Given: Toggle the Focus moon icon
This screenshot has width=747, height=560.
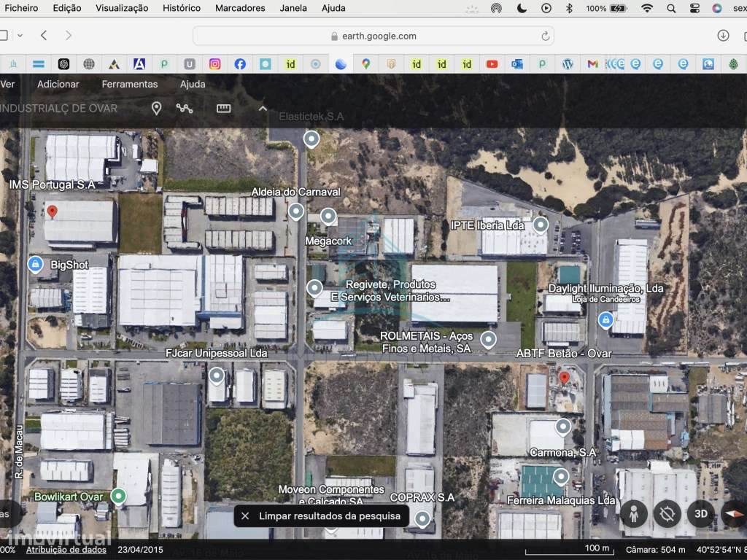Looking at the screenshot, I should [522, 8].
